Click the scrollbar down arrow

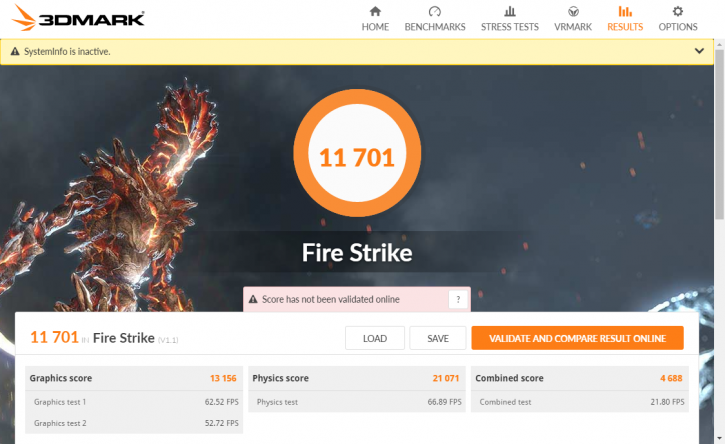719,438
